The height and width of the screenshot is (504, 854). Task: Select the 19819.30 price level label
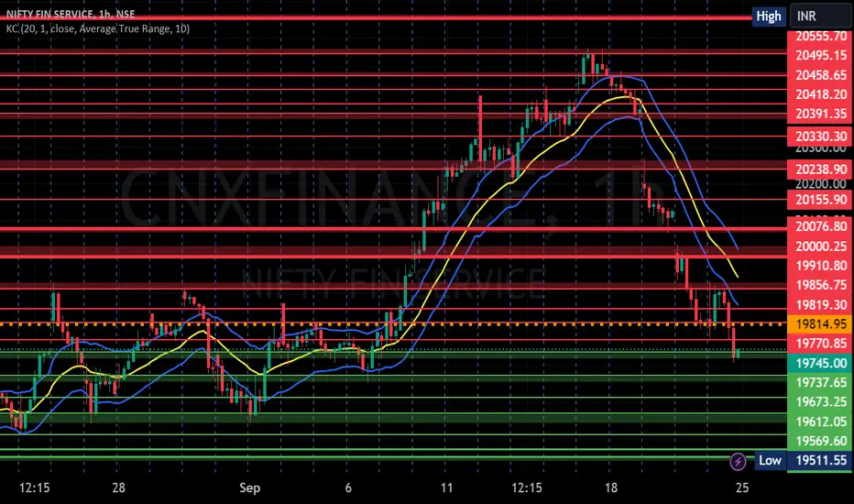click(x=820, y=304)
